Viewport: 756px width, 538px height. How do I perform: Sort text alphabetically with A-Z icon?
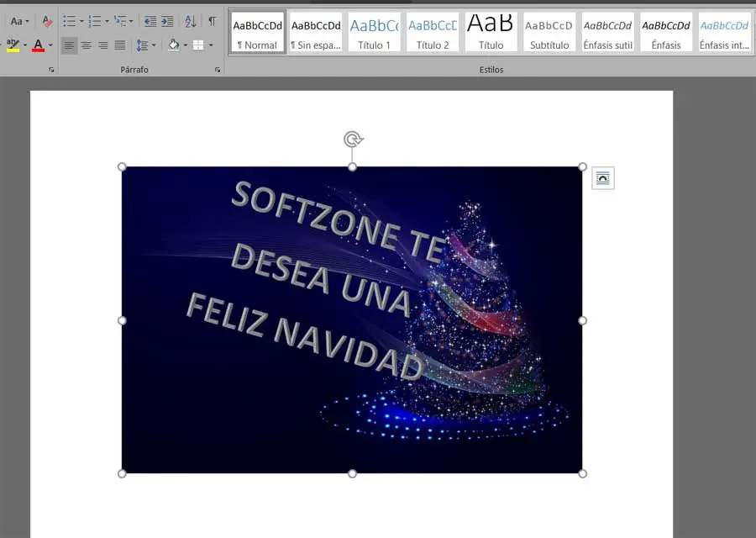point(191,21)
